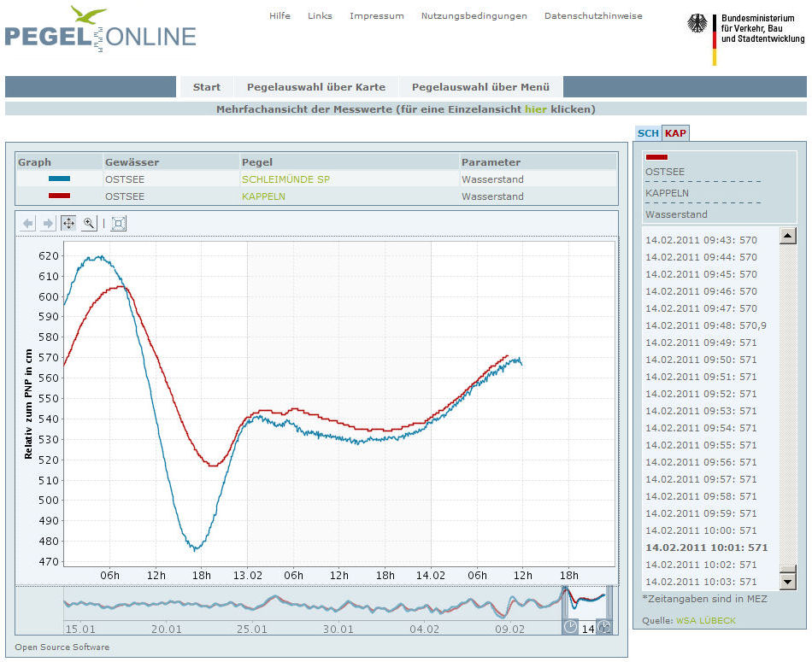This screenshot has width=812, height=662.
Task: Open the Start menu item
Action: pos(207,87)
